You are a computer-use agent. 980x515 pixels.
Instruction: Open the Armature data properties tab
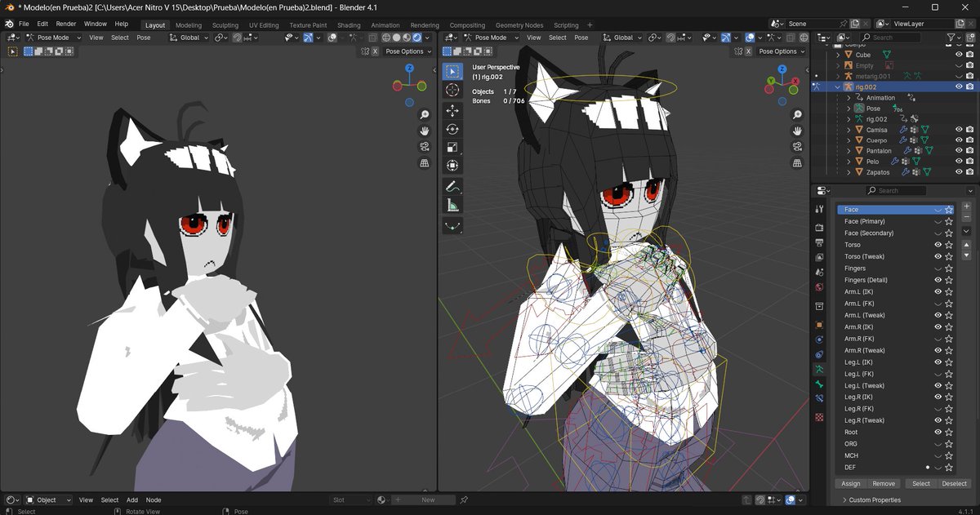pos(819,369)
